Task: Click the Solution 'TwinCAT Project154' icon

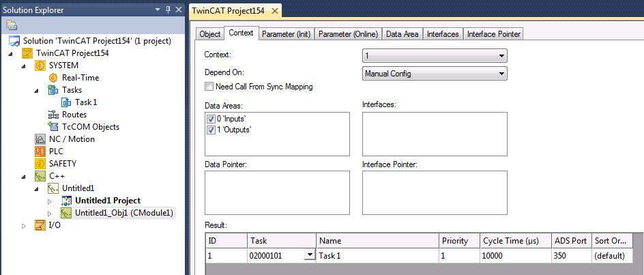Action: coord(15,41)
